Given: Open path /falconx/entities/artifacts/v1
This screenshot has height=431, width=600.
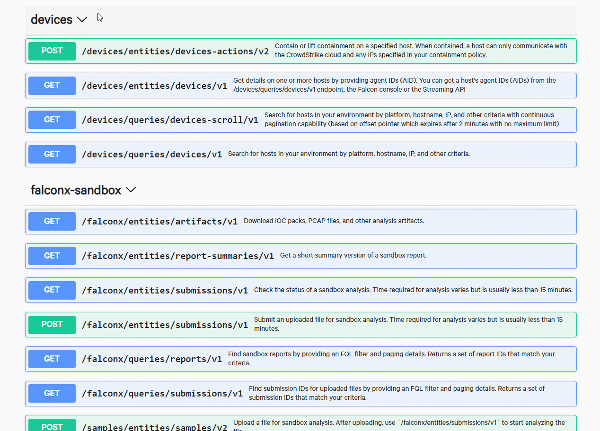Looking at the screenshot, I should (x=160, y=222).
